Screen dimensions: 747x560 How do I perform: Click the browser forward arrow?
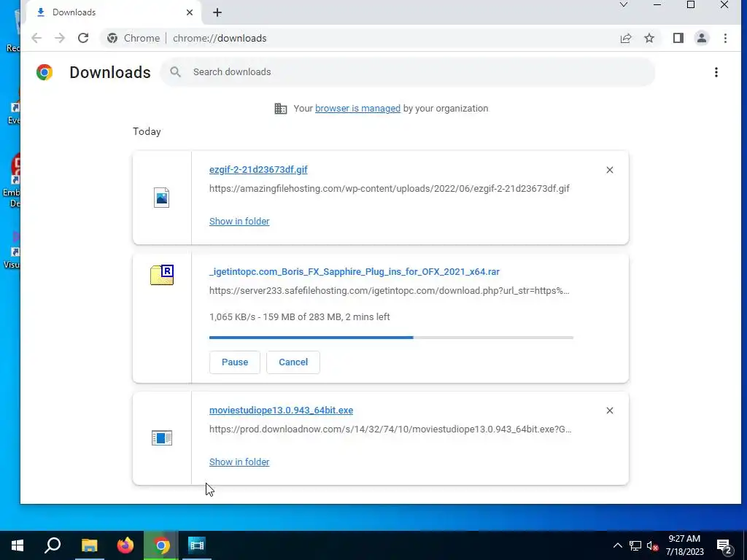click(x=60, y=38)
